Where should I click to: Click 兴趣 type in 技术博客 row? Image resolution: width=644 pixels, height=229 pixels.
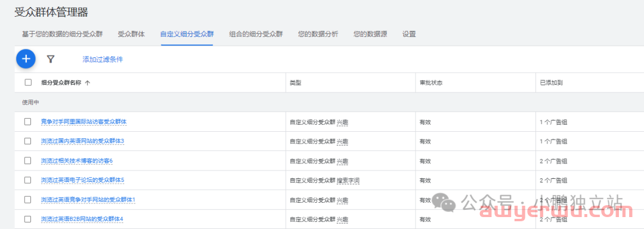click(x=342, y=161)
